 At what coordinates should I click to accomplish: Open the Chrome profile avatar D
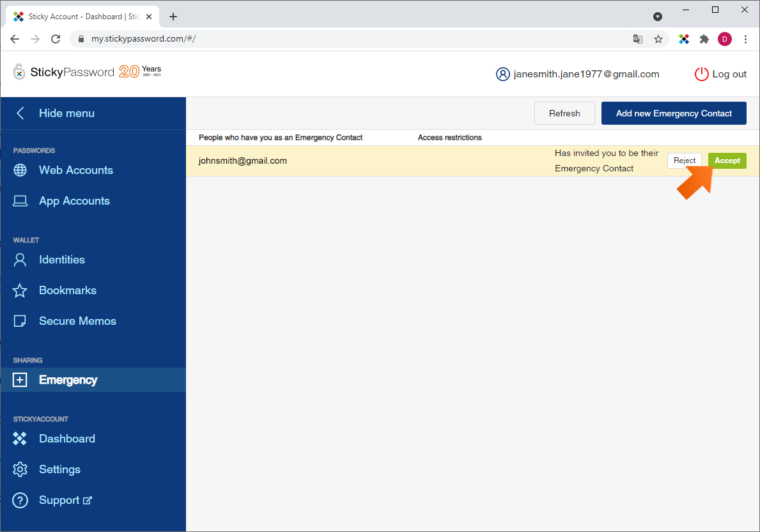pyautogui.click(x=725, y=39)
